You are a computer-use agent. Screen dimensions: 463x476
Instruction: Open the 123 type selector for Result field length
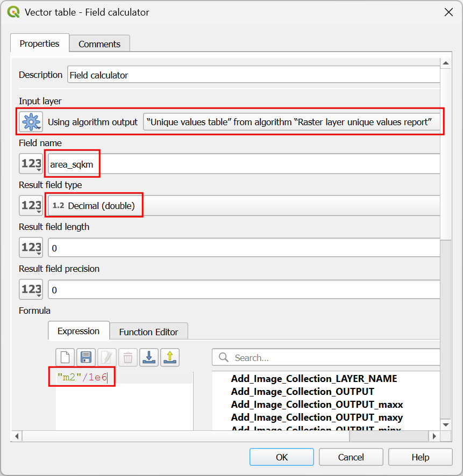(x=31, y=248)
